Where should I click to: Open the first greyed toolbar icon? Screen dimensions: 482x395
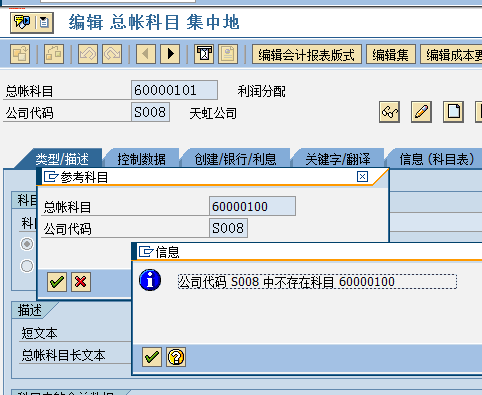point(20,54)
